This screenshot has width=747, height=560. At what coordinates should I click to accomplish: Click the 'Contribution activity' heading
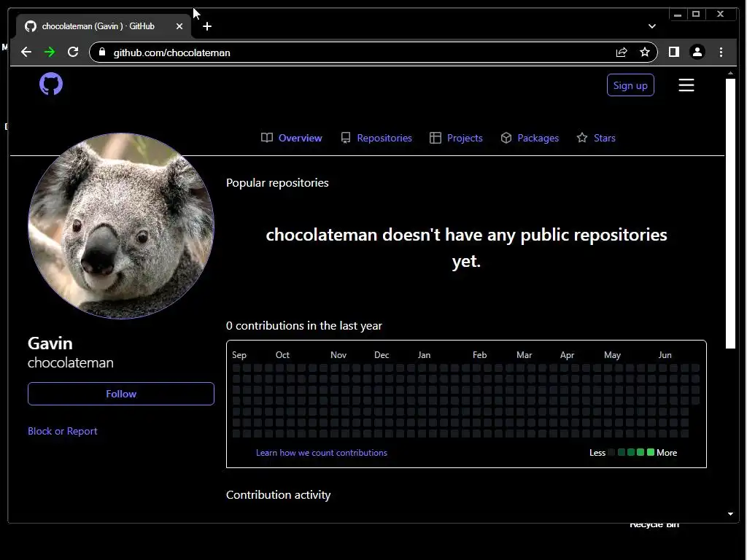pos(278,495)
